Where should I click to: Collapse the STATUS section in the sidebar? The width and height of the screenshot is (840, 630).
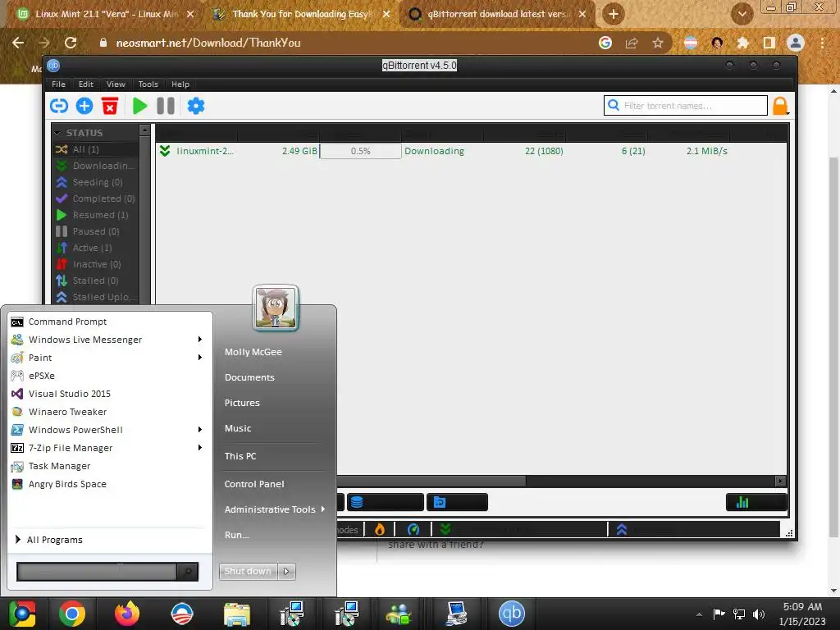point(58,132)
